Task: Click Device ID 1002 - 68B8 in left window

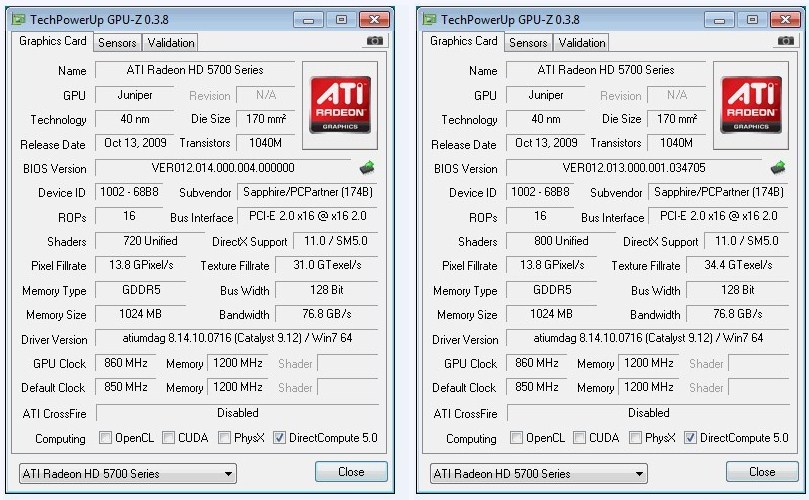Action: (x=129, y=192)
